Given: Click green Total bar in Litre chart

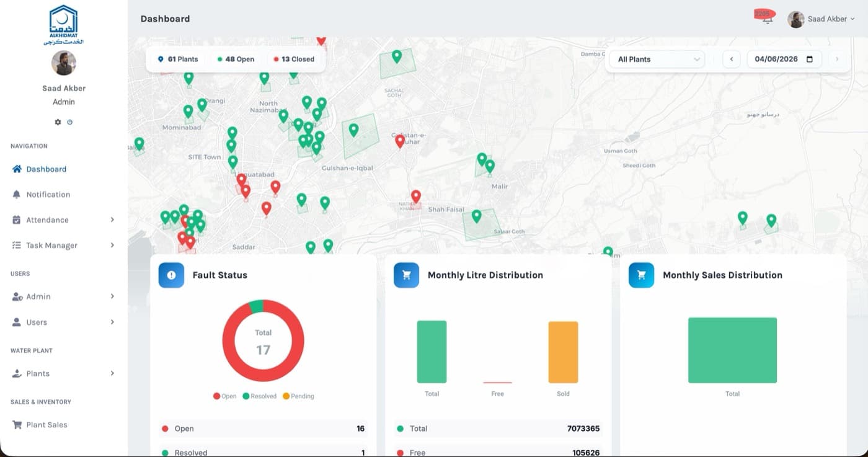Looking at the screenshot, I should coord(432,352).
